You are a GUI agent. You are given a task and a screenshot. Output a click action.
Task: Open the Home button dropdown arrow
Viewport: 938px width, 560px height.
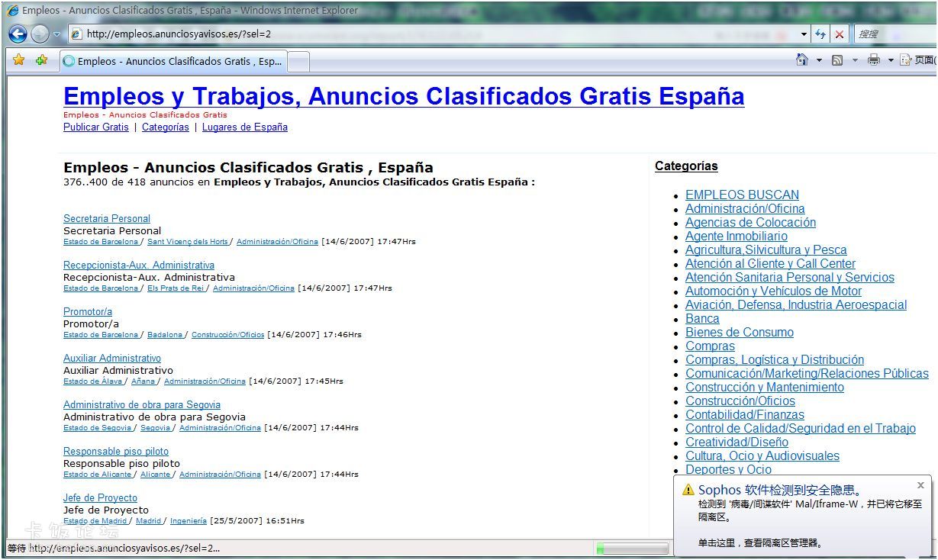click(x=819, y=60)
